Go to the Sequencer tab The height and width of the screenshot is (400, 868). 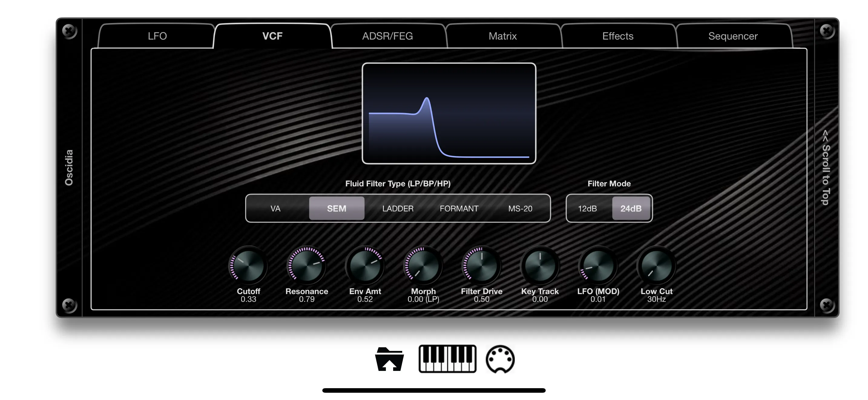click(732, 36)
